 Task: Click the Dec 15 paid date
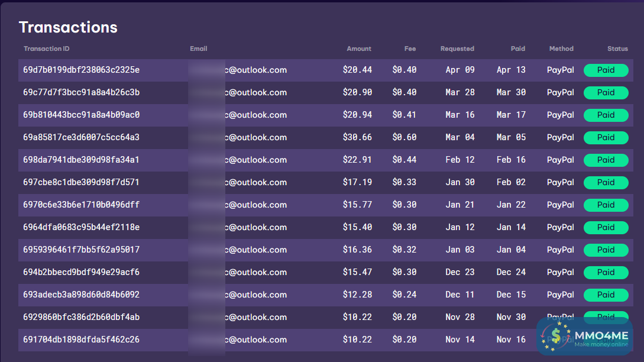point(511,295)
